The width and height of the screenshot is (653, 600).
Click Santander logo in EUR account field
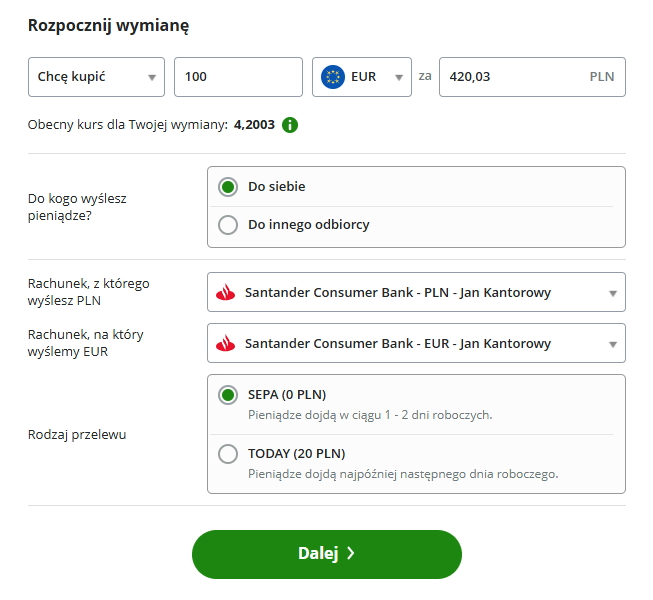tap(226, 344)
